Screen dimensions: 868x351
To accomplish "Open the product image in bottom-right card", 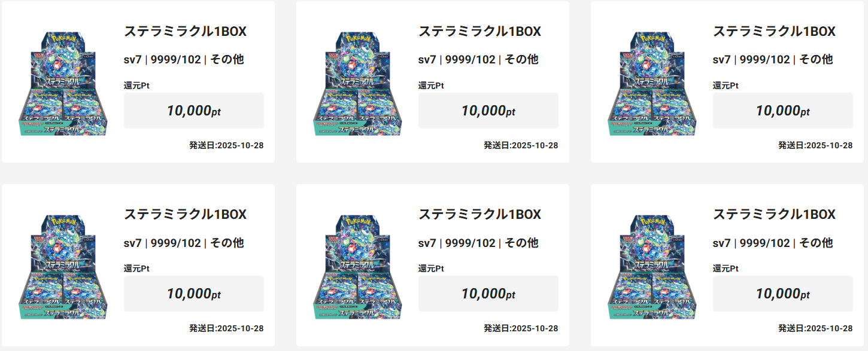I will (652, 266).
